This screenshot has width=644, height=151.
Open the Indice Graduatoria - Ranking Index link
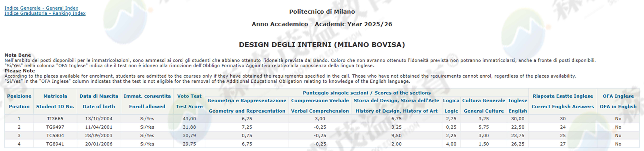coord(45,13)
